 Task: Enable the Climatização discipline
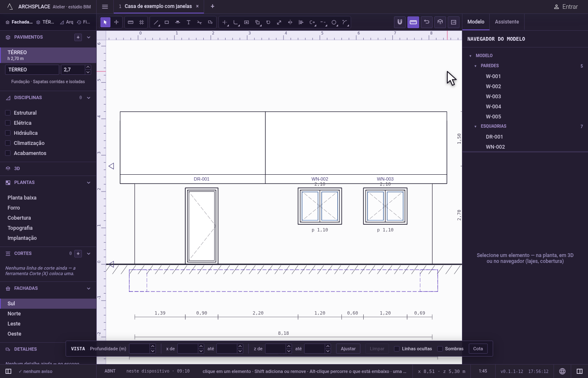coord(8,143)
